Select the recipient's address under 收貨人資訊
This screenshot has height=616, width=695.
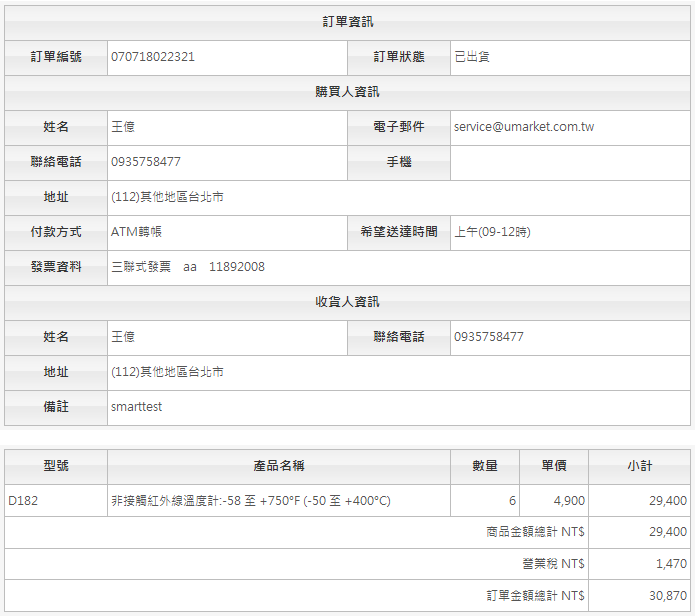coord(167,372)
